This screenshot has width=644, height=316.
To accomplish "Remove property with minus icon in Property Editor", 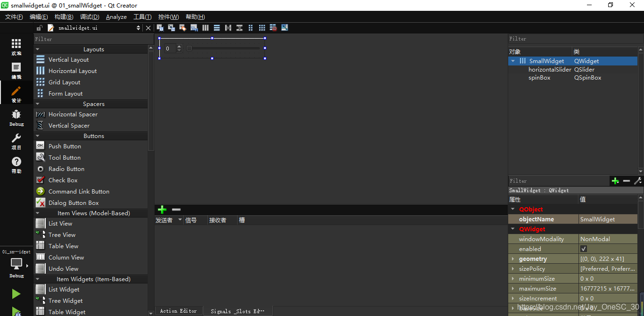I will coord(627,181).
